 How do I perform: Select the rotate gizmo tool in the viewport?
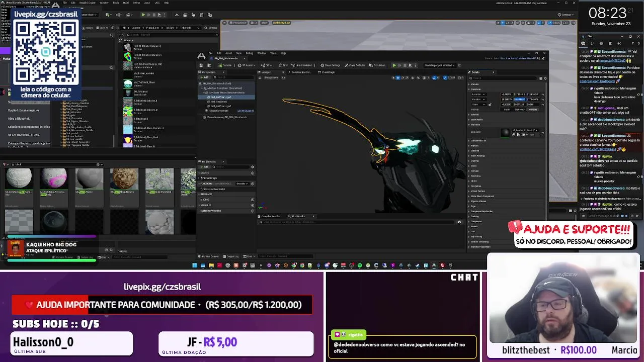coord(403,77)
